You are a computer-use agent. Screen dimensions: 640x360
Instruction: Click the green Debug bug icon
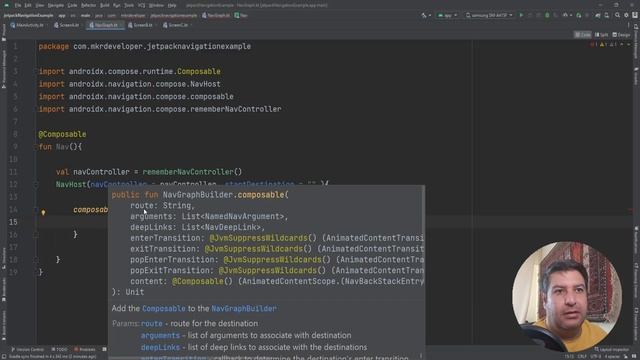pyautogui.click(x=547, y=16)
